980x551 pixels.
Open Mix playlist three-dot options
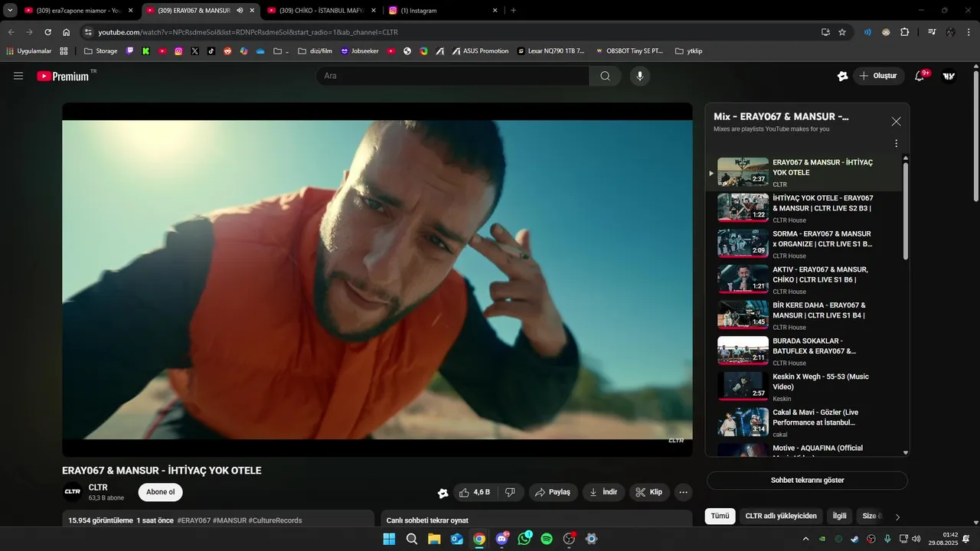896,143
